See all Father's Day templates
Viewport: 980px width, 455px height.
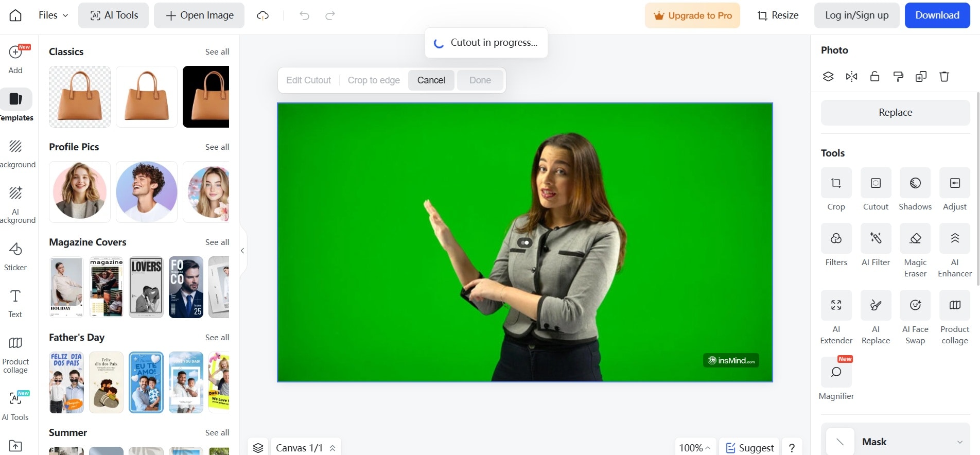coord(217,337)
